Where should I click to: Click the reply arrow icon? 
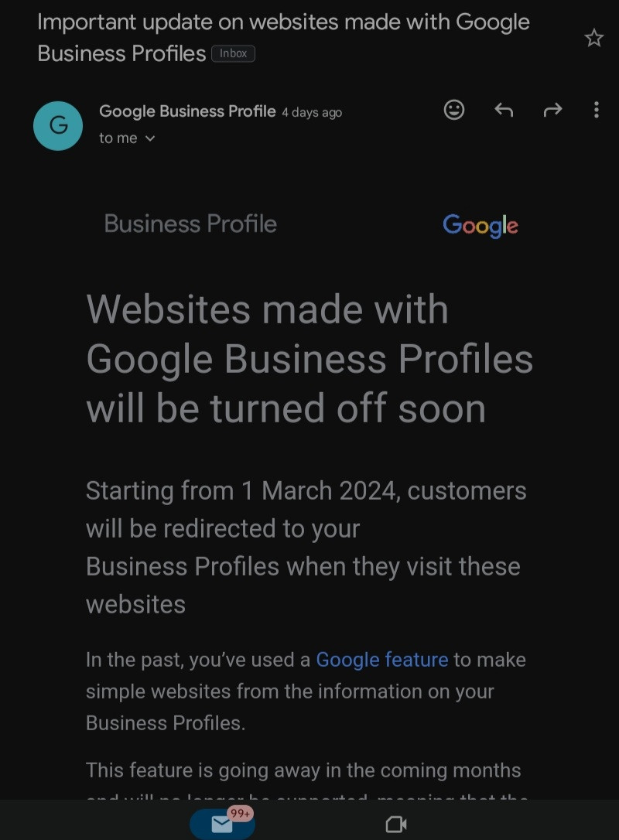(504, 110)
